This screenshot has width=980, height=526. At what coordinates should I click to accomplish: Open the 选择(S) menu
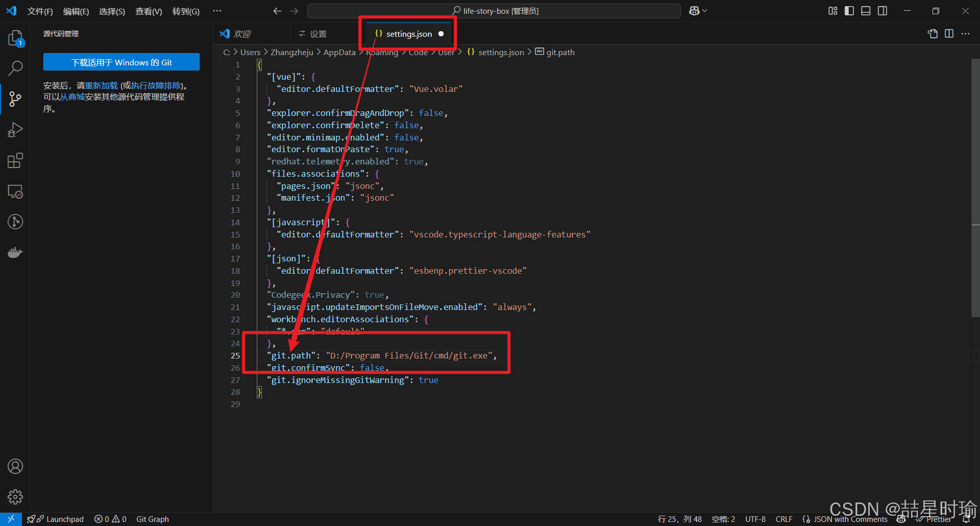(112, 11)
